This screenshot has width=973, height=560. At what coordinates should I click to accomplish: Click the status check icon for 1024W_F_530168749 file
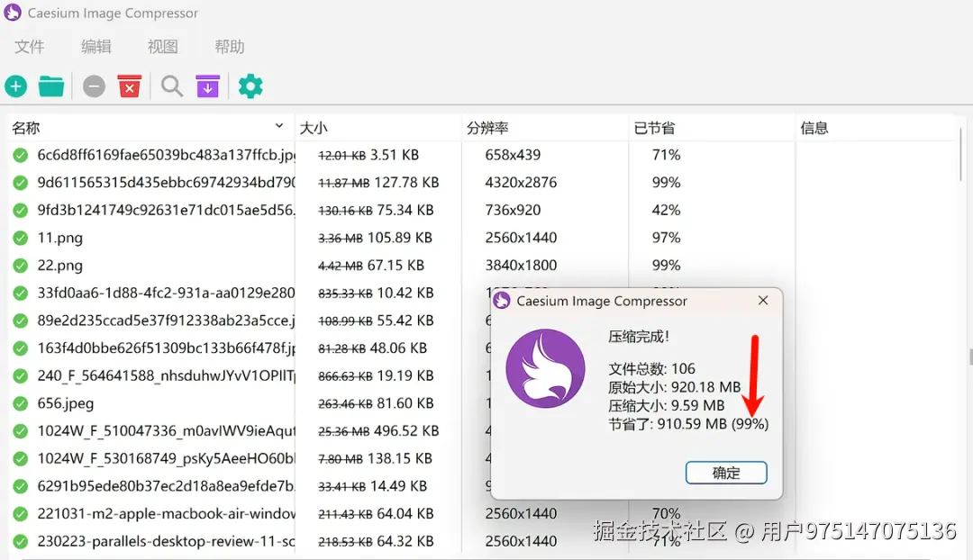pyautogui.click(x=21, y=458)
